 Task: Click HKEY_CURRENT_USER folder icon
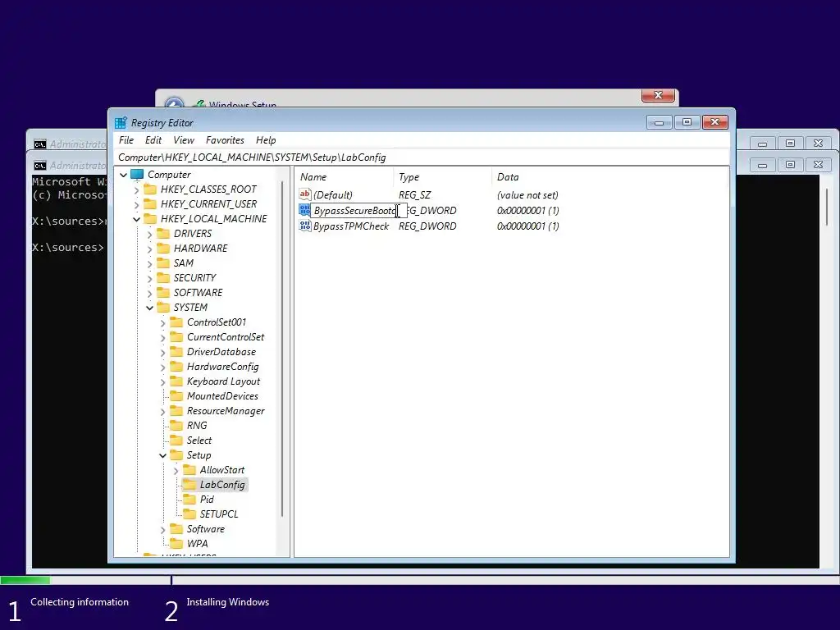tap(151, 204)
